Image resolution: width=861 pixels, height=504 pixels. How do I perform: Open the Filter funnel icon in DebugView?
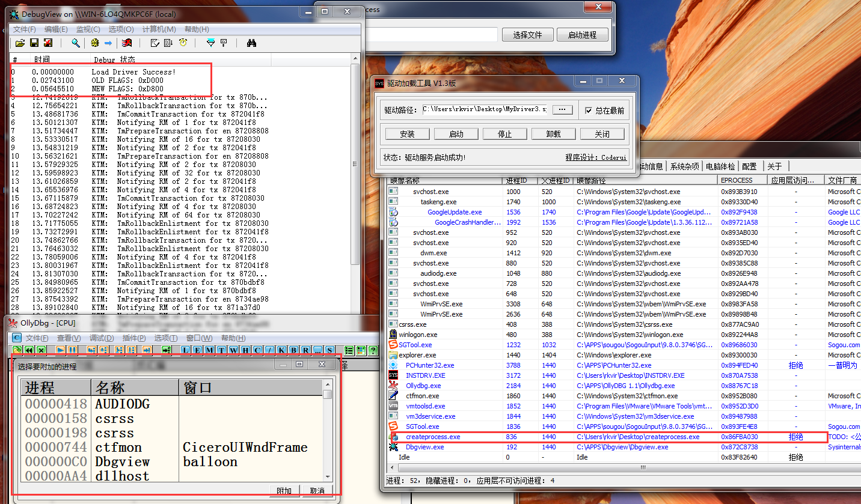pos(210,43)
